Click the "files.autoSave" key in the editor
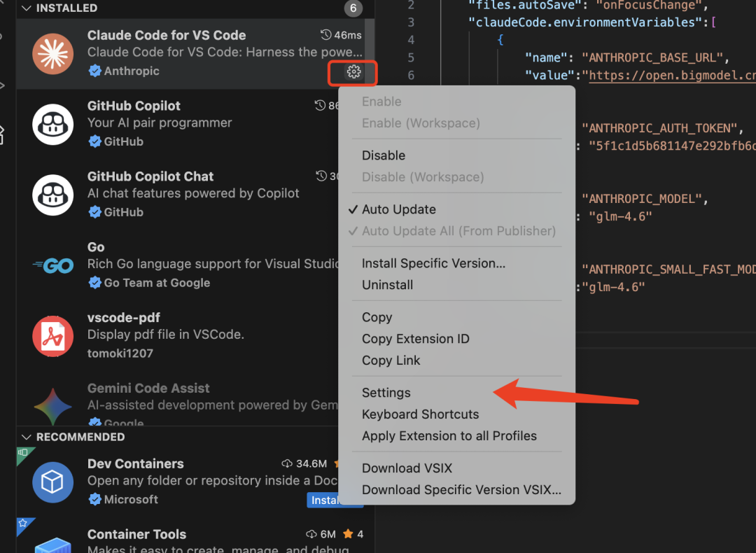This screenshot has height=553, width=756. (525, 6)
